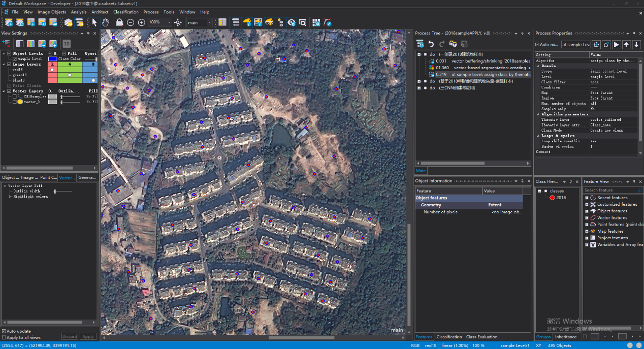Click the grayed 3D view icon

[x=67, y=44]
